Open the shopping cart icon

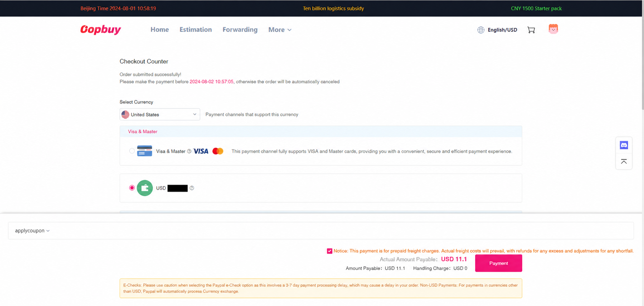[x=531, y=30]
